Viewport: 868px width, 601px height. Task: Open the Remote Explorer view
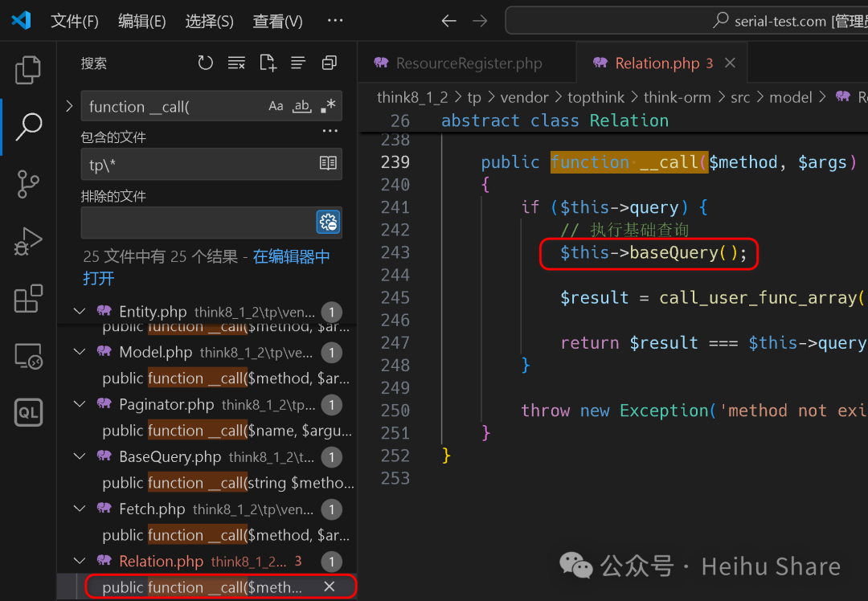coord(27,356)
